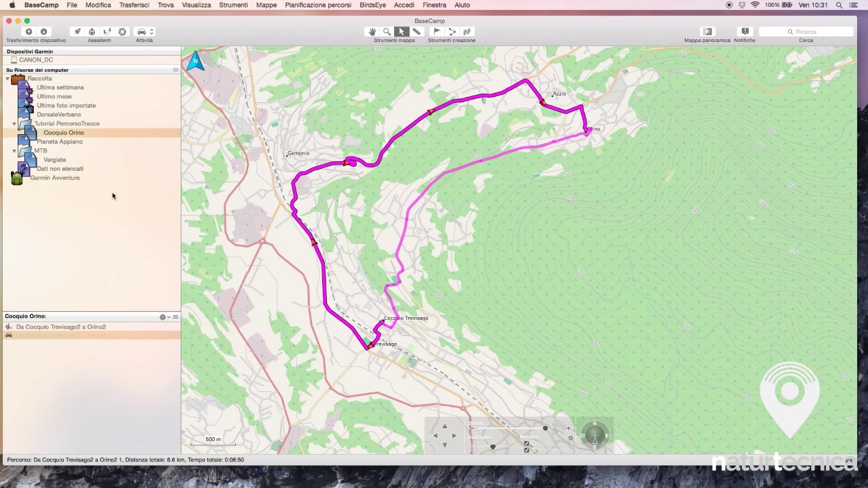The image size is (868, 488).
Task: Pan map up with the up arrow
Action: point(445,426)
